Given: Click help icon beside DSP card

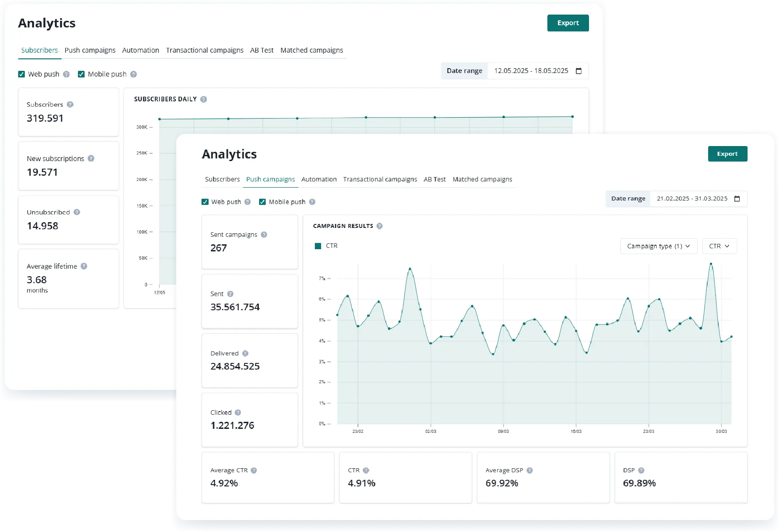Looking at the screenshot, I should (x=641, y=470).
